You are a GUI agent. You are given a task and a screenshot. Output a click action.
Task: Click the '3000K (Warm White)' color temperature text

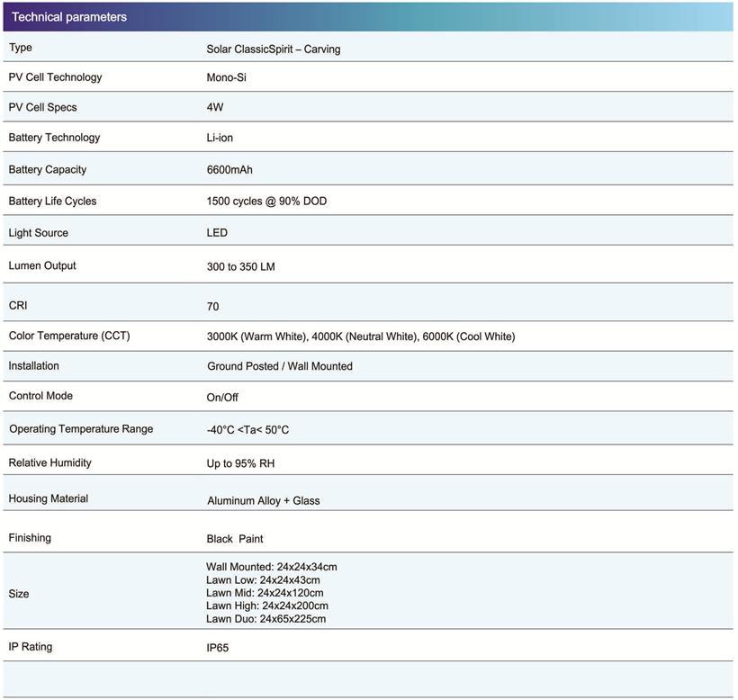[x=257, y=337]
